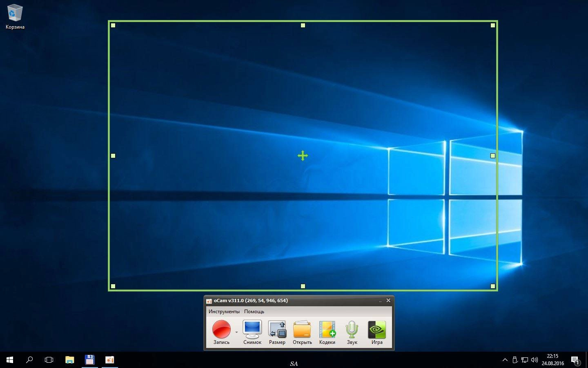
Task: Open File Explorer from taskbar
Action: (70, 360)
